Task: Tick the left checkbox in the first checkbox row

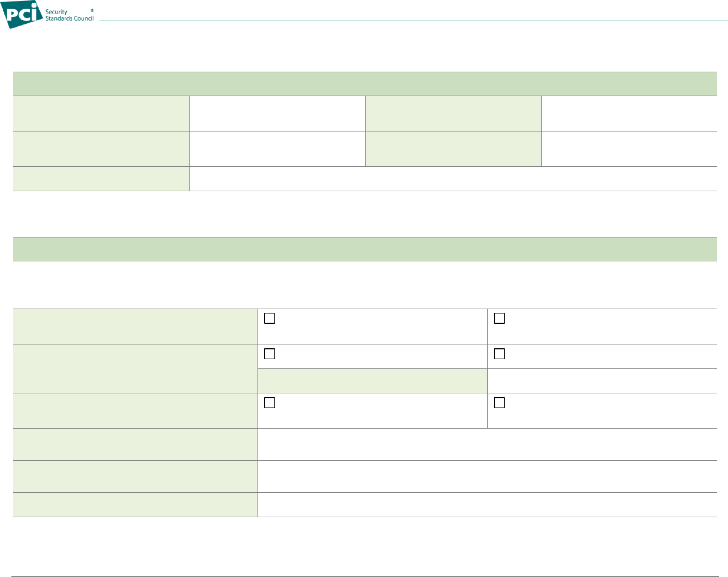Action: click(269, 319)
